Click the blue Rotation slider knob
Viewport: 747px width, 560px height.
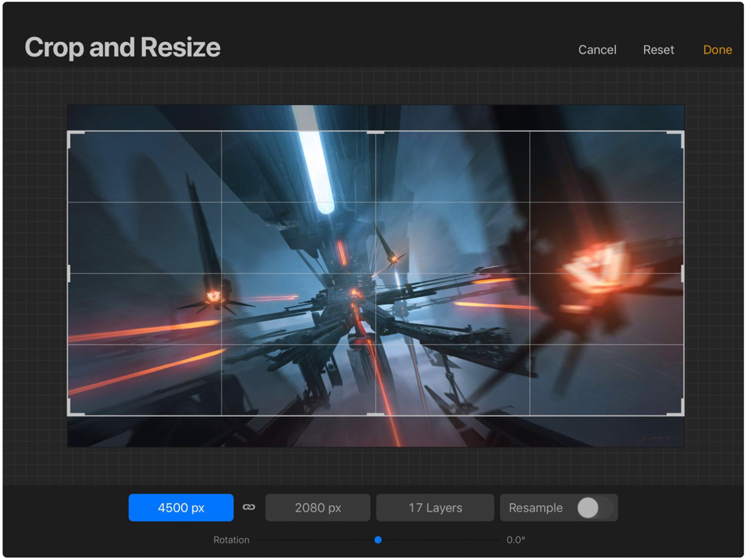click(x=378, y=540)
